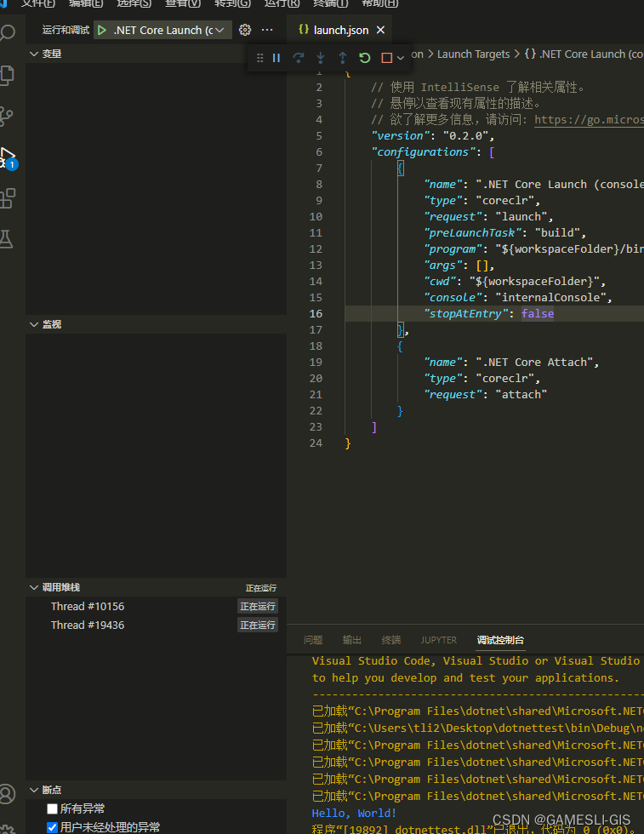Click the "preLaunchTask" property key
The height and width of the screenshot is (834, 644).
click(473, 233)
